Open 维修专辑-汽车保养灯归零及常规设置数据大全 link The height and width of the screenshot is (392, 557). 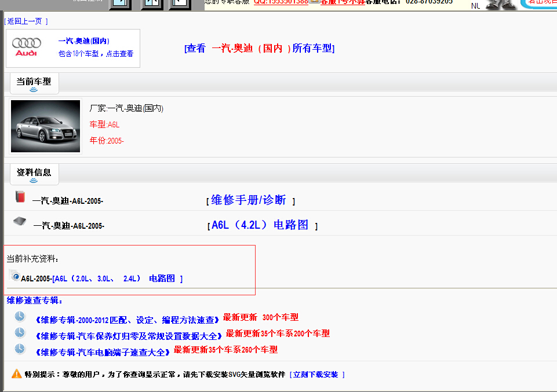pyautogui.click(x=129, y=336)
